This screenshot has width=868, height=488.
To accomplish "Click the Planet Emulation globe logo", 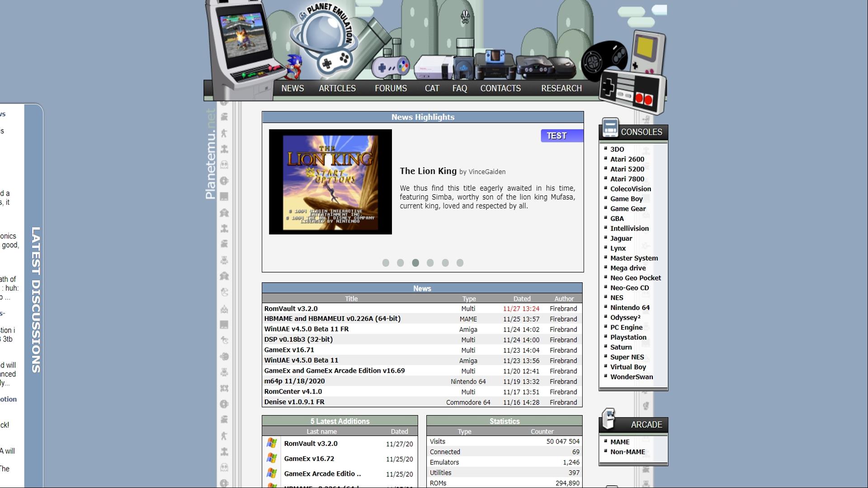I will point(325,40).
